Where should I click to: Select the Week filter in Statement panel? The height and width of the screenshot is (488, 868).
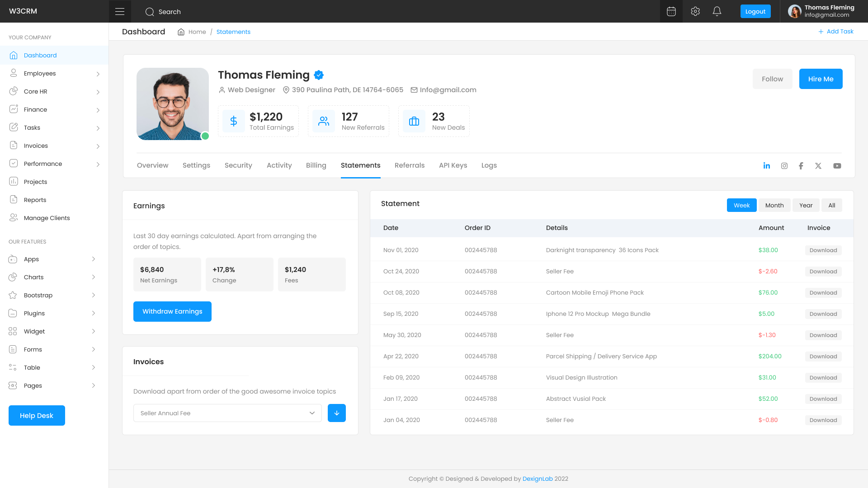click(741, 205)
